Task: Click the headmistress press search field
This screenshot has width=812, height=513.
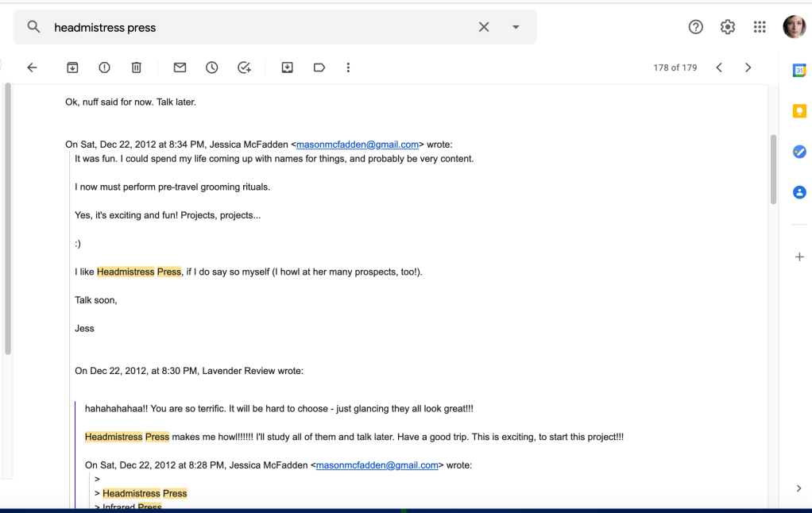Action: (254, 27)
